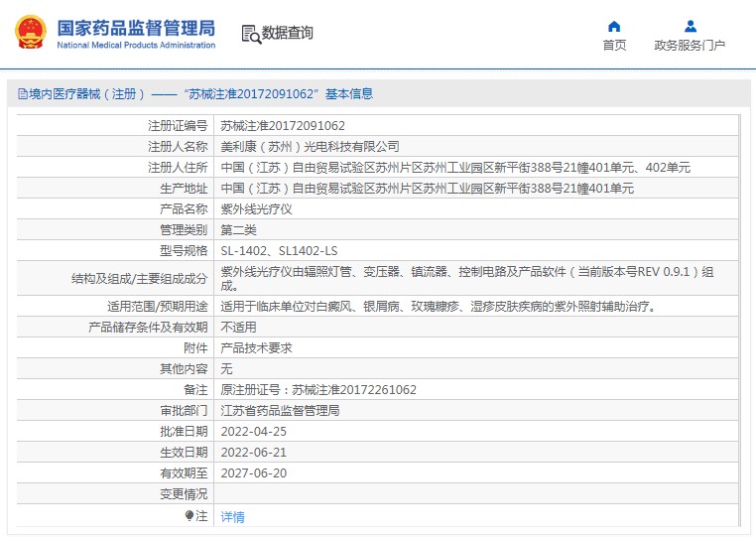Click the 数据查询 heading text
The image size is (756, 538).
pyautogui.click(x=288, y=33)
